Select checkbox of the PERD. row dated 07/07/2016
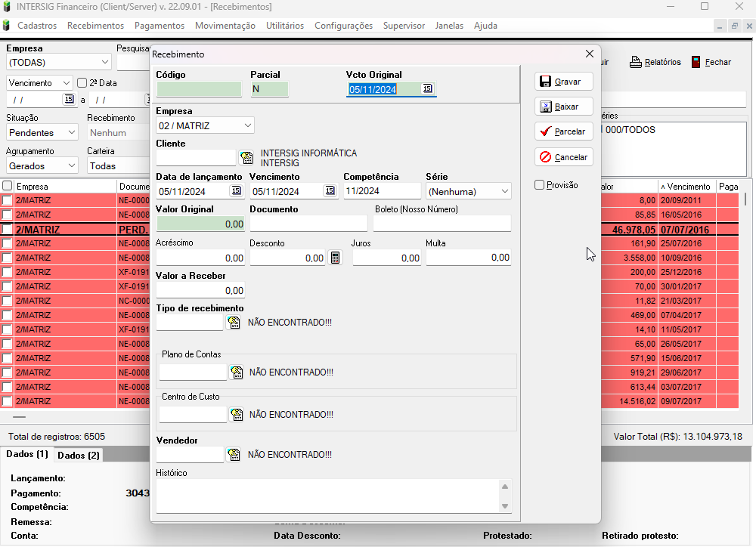This screenshot has height=547, width=756. (8, 230)
